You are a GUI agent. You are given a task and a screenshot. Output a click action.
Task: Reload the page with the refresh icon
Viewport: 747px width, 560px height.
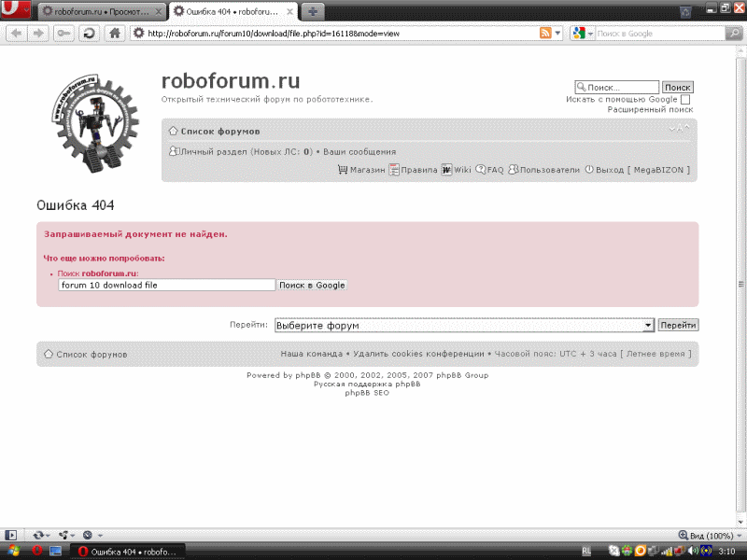(89, 34)
